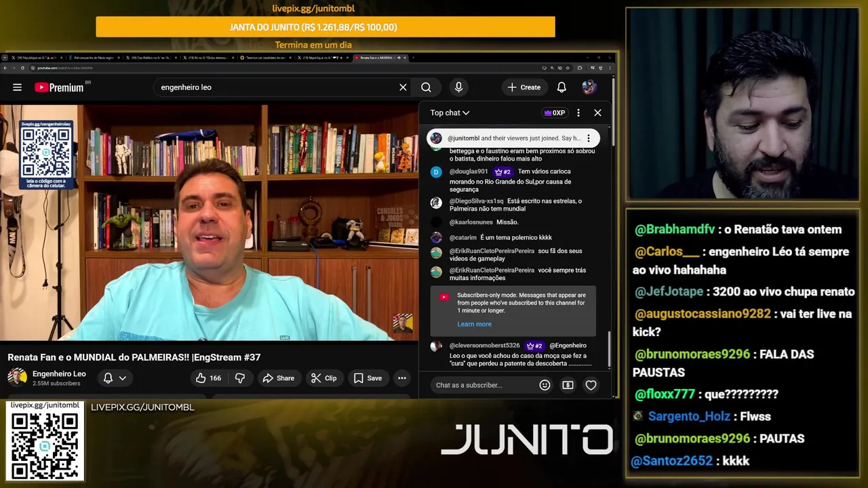868x488 pixels.
Task: Click the chat panel scrollbar
Action: tap(609, 349)
